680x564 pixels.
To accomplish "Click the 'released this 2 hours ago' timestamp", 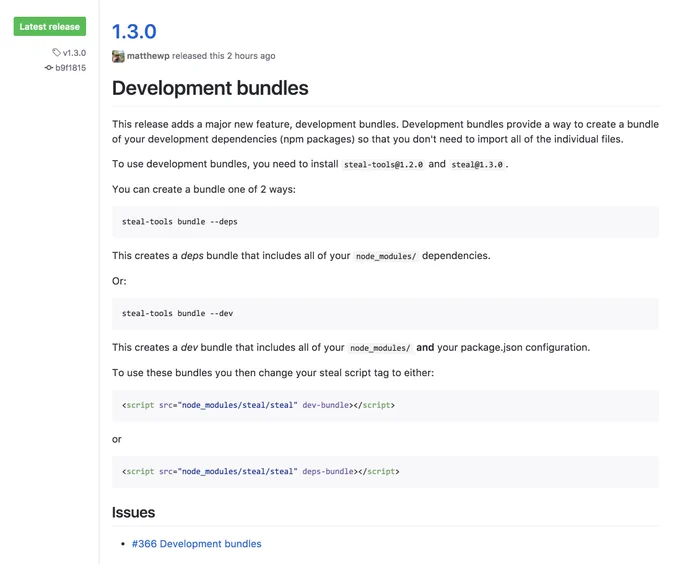I will 224,56.
